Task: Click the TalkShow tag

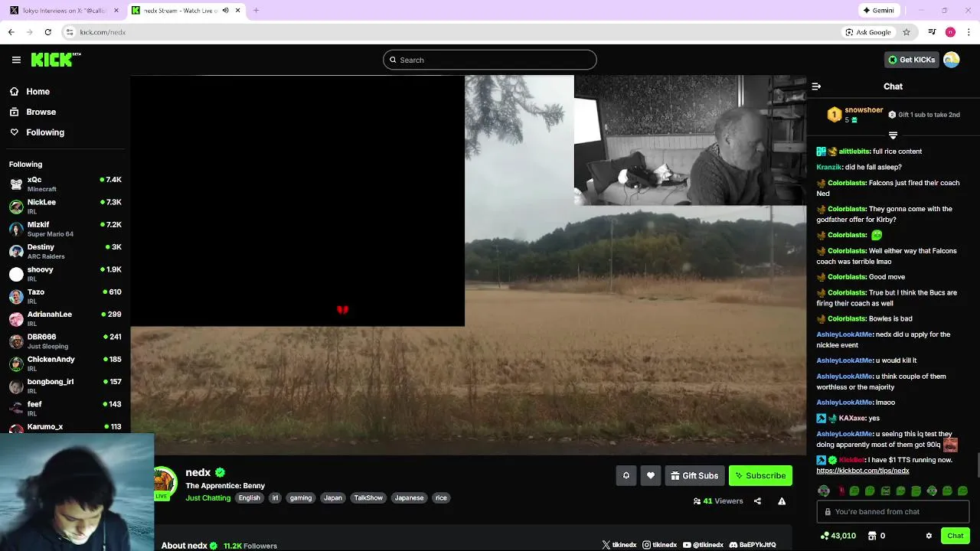Action: [368, 498]
